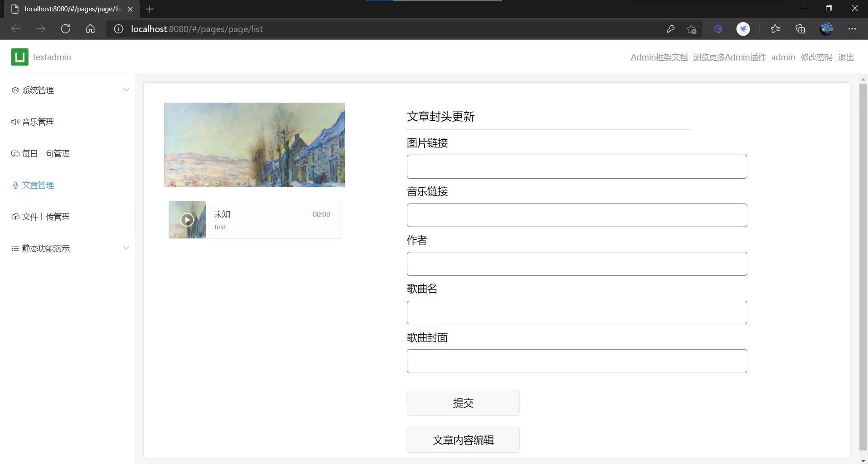Screen dimensions: 868x464
Task: Open the favorites list icon
Action: tap(775, 29)
